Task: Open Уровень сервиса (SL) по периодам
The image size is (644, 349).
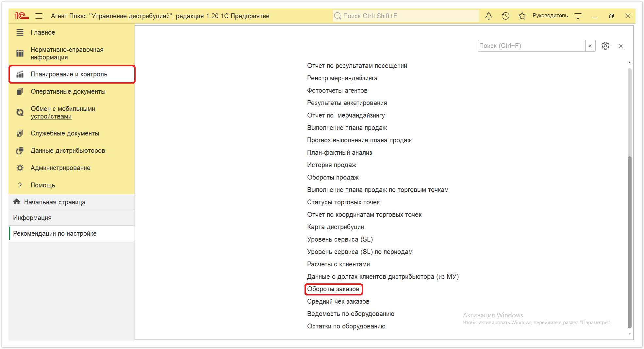Action: pos(360,252)
